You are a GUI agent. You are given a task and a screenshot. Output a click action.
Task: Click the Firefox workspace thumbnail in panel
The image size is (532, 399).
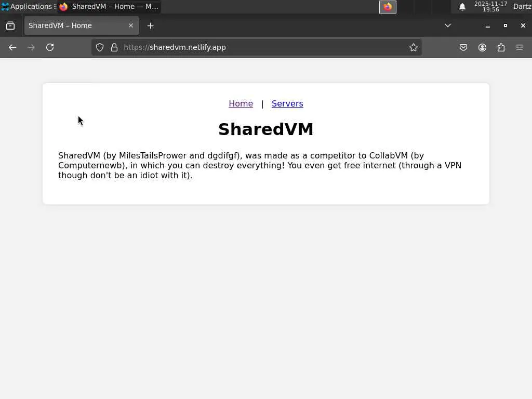click(388, 7)
